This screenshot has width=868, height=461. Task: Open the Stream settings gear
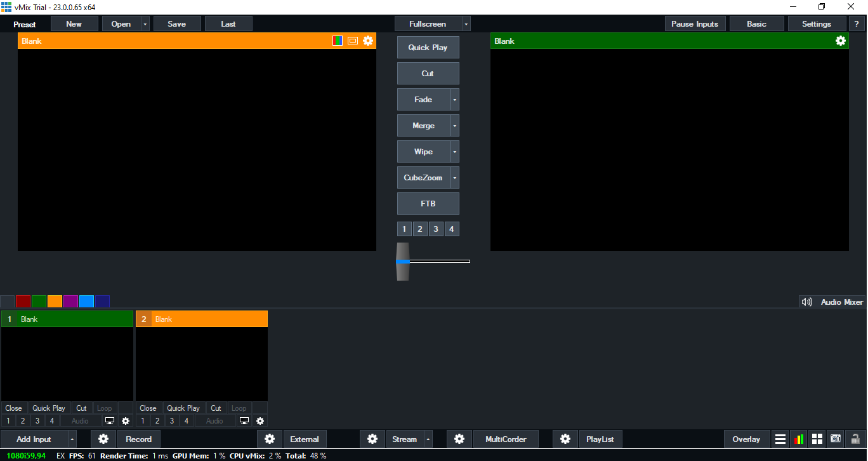[x=372, y=439]
